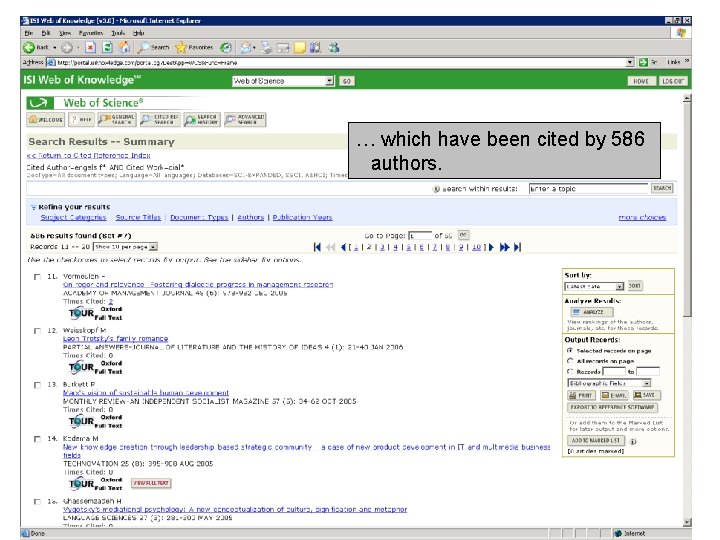Collapse the 'Refine your results' triangle
This screenshot has height=540, width=720.
(x=33, y=207)
